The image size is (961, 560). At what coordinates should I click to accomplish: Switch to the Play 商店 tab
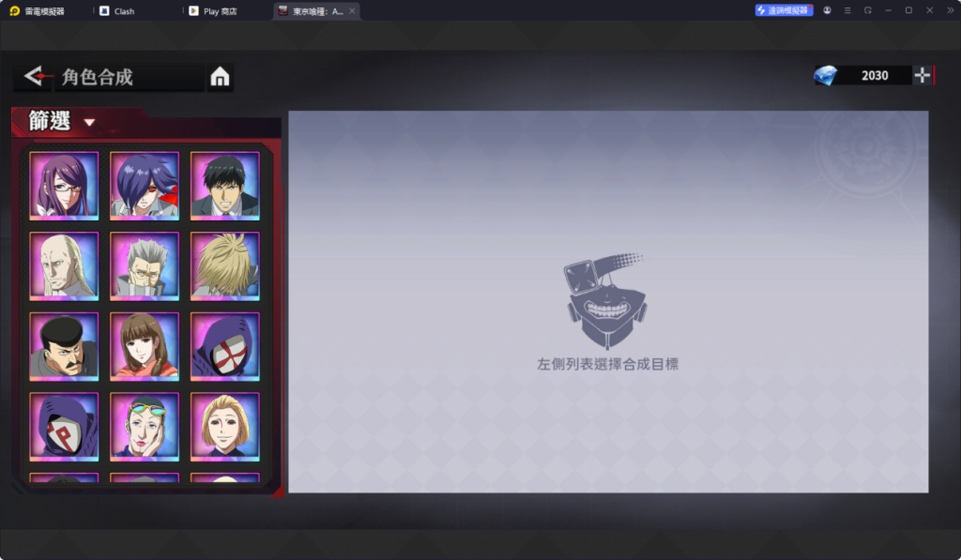(220, 11)
